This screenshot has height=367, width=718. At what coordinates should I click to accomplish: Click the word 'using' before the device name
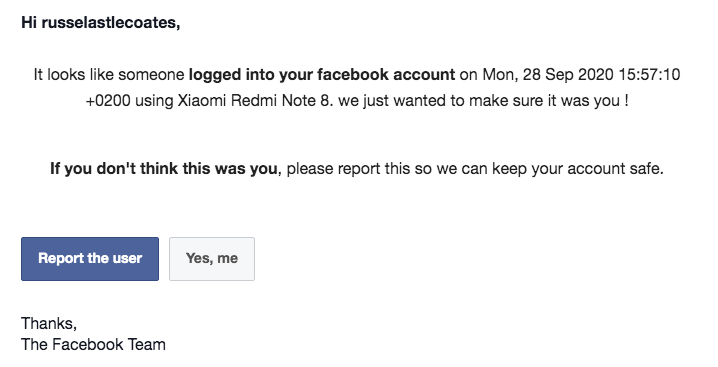(x=154, y=101)
